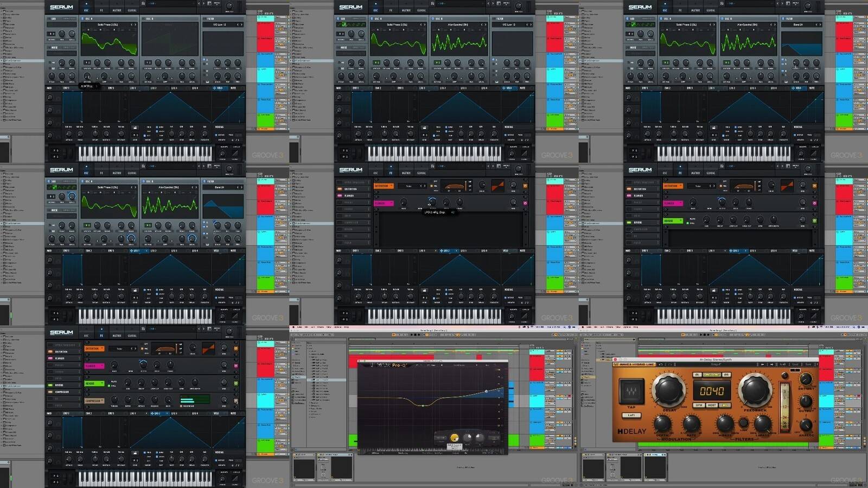Viewport: 868px width, 488px height.
Task: Click the yellow EQ band node in Pro-Q 2
Action: coord(423,405)
